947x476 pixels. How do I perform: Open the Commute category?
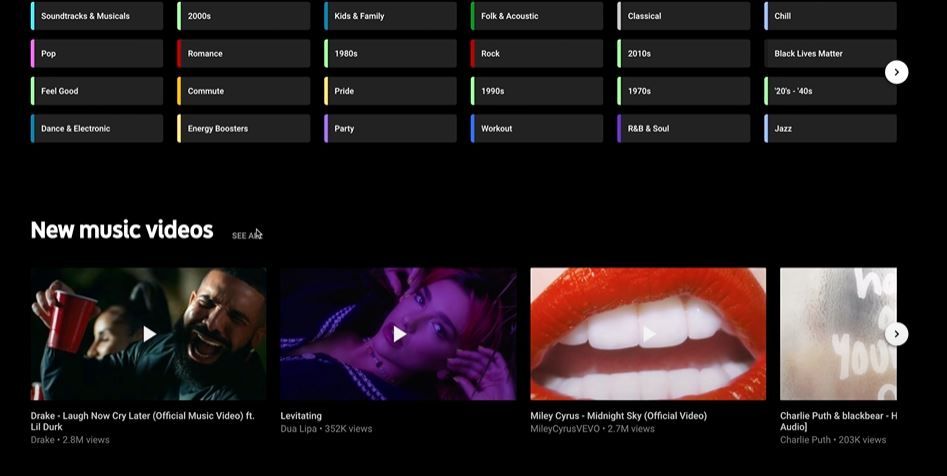pyautogui.click(x=244, y=91)
